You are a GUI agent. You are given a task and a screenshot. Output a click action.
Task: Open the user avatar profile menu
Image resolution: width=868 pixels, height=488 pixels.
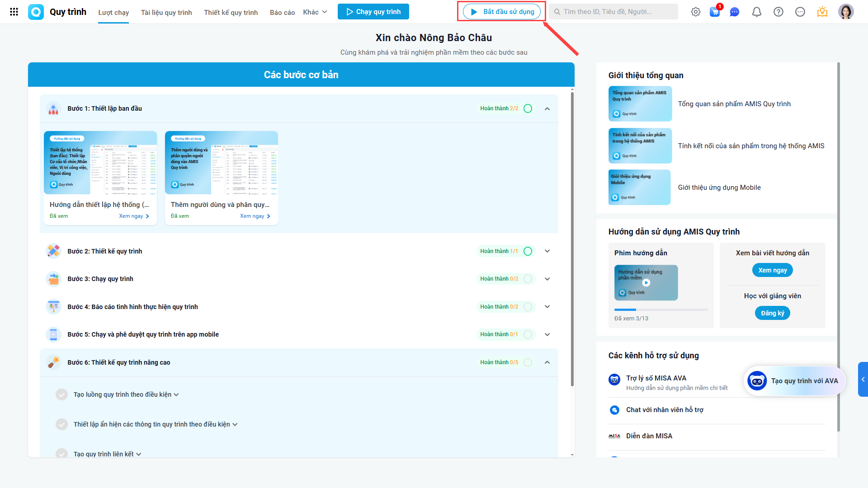point(846,12)
